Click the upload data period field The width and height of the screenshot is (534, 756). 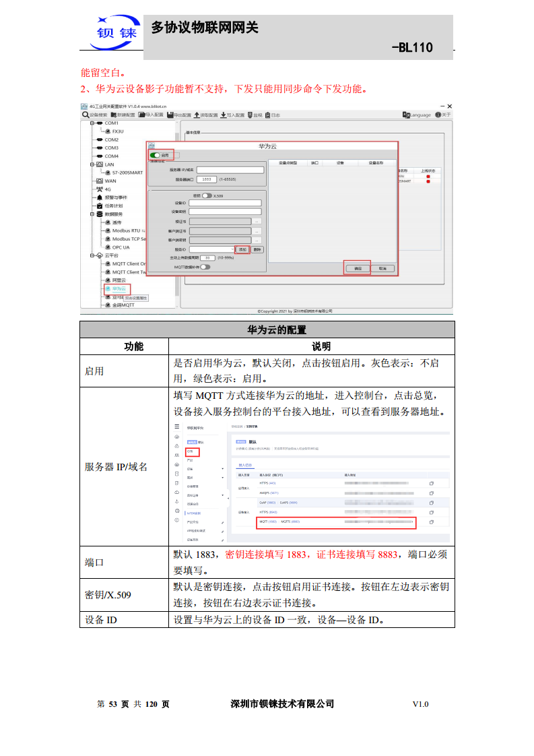tap(207, 258)
